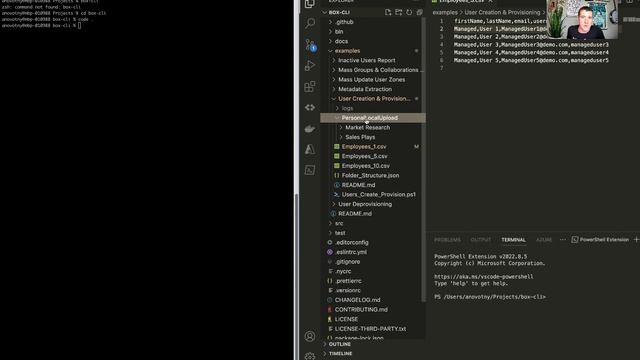Viewport: 640px width, 360px height.
Task: Collapse all folders in Explorer
Action: [x=419, y=12]
